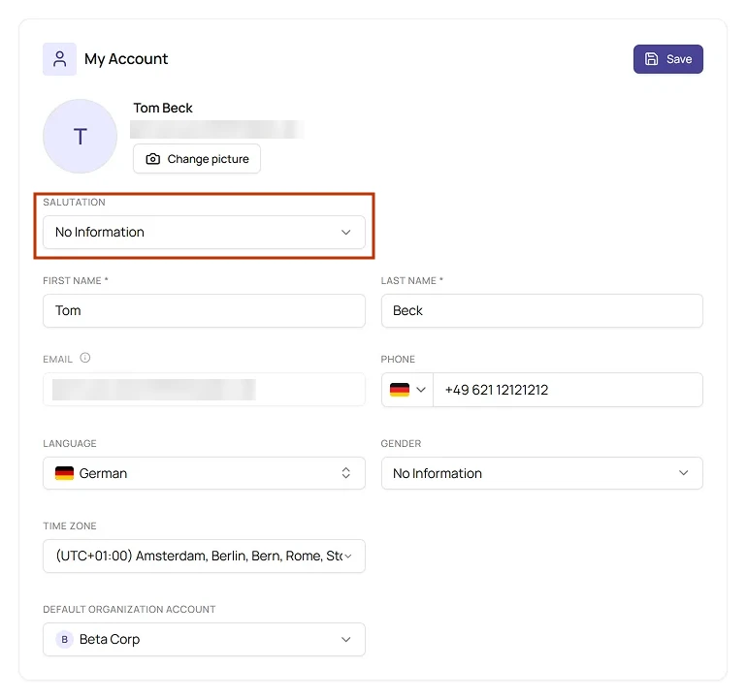
Task: Click the Save button
Action: coord(667,59)
